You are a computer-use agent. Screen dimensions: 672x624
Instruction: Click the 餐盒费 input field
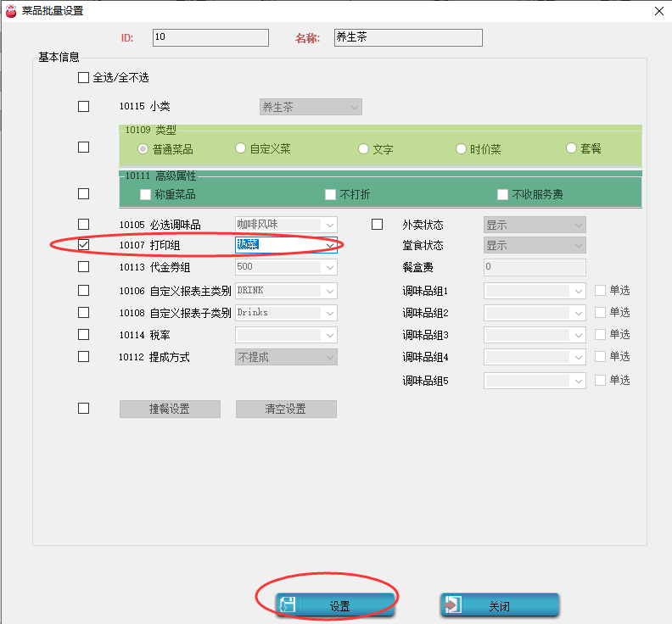point(535,268)
